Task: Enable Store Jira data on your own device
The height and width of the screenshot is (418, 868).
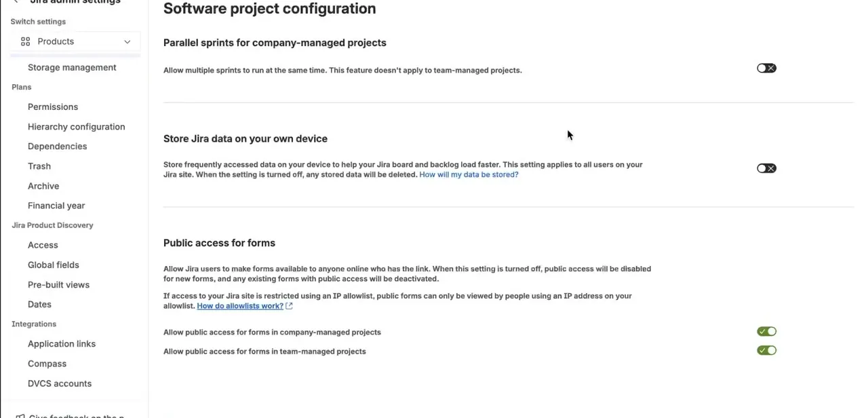Action: point(766,168)
